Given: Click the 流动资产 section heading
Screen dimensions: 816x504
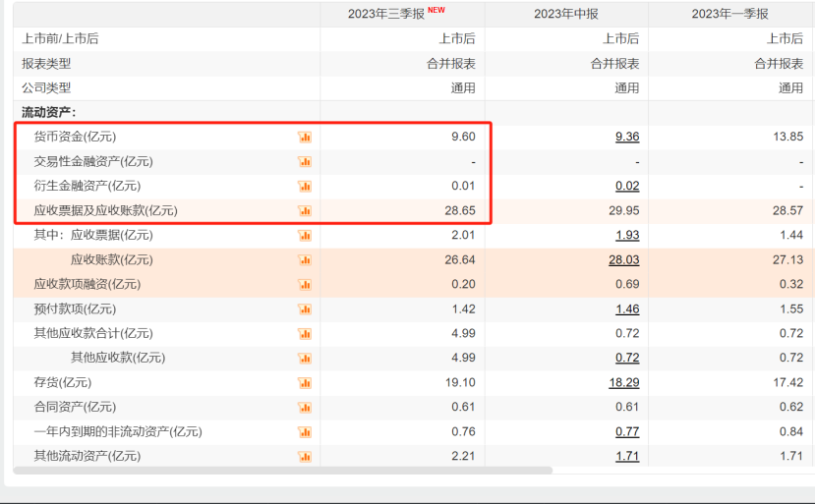Looking at the screenshot, I should 49,112.
